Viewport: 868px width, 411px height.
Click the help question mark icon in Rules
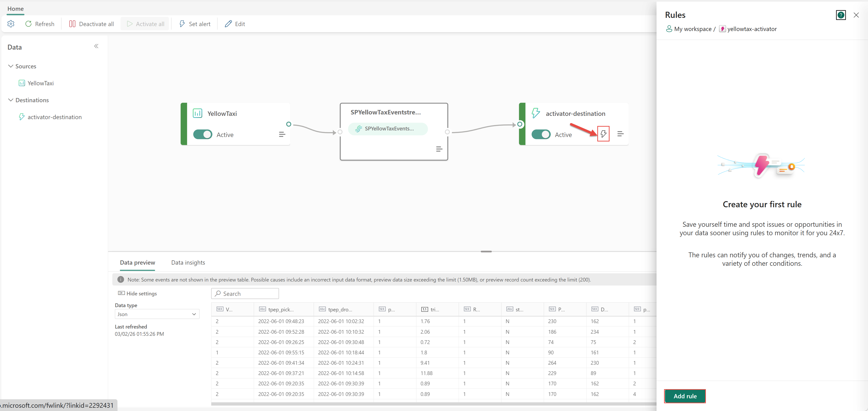click(841, 15)
